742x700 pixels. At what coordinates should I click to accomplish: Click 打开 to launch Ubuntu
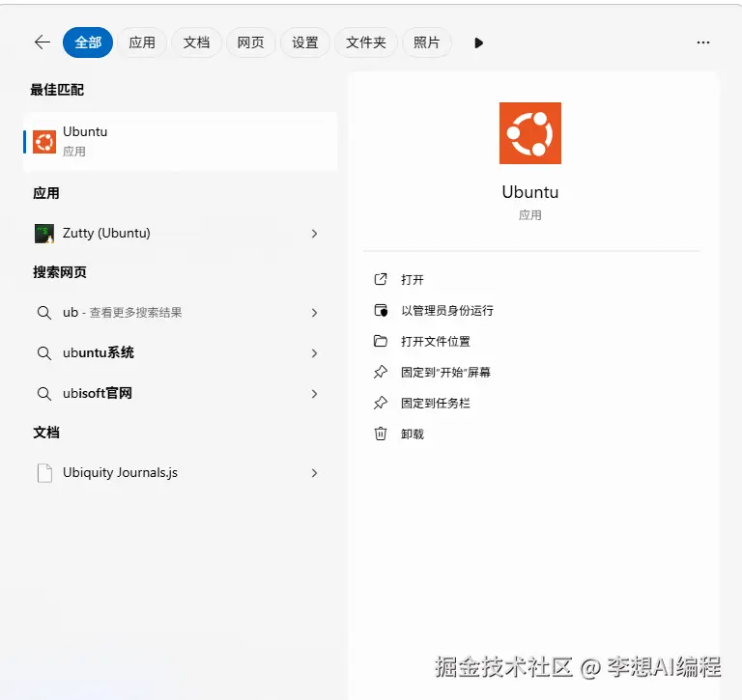click(413, 280)
